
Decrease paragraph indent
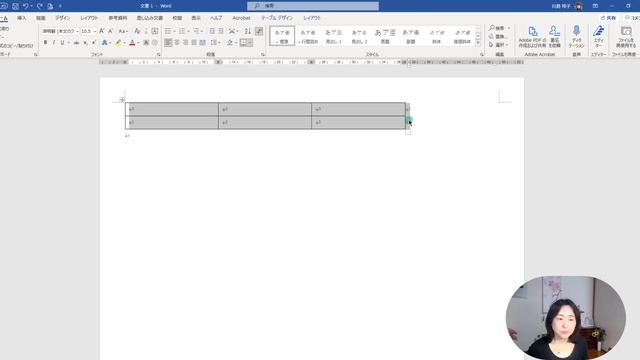click(x=212, y=31)
